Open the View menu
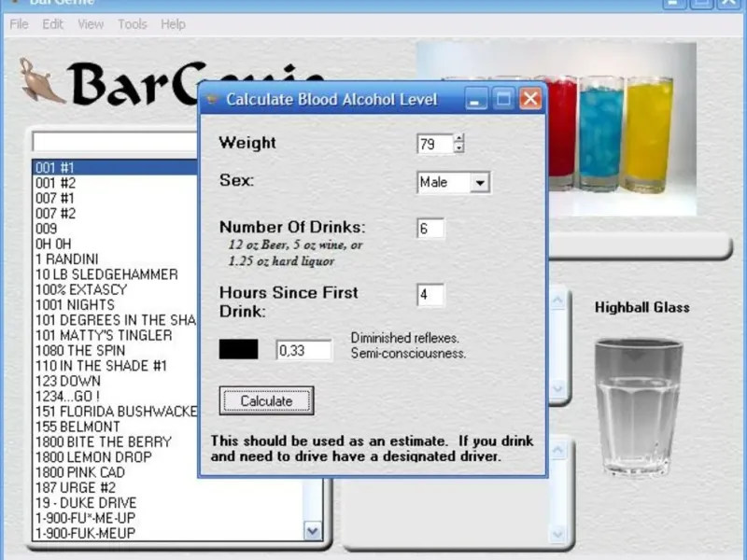747x560 pixels. (x=91, y=24)
